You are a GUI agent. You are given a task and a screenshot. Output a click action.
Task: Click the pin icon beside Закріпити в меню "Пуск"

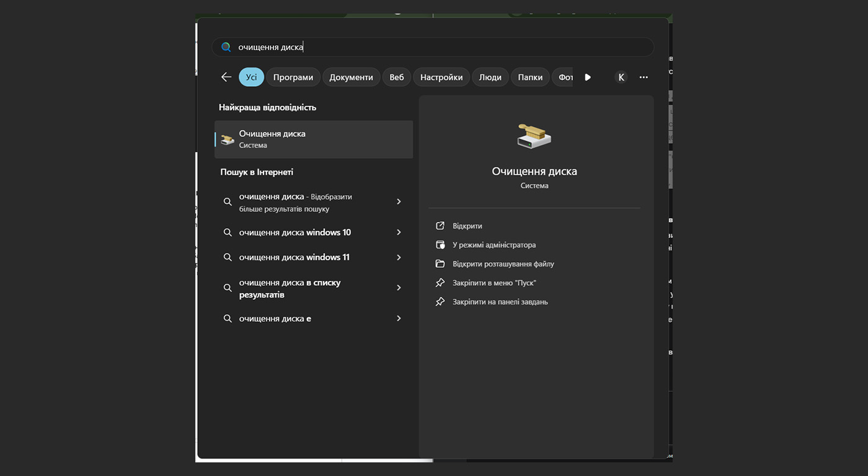[x=440, y=283]
